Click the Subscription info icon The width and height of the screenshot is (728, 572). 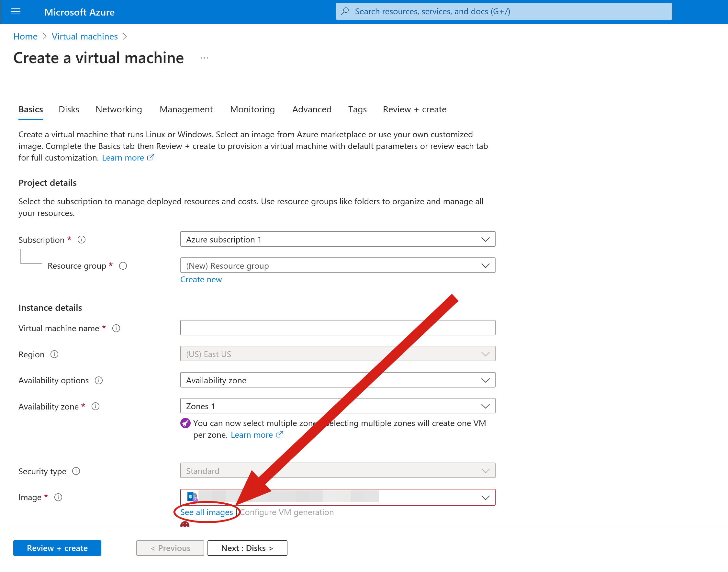pyautogui.click(x=81, y=240)
